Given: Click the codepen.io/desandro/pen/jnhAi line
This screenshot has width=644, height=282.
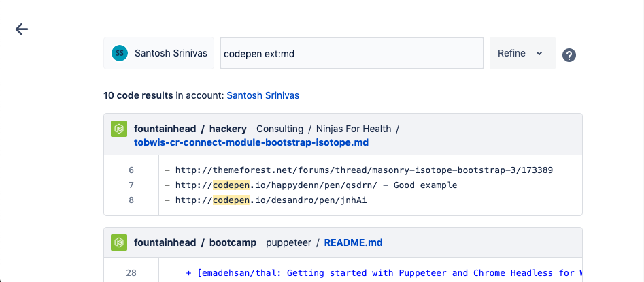Looking at the screenshot, I should pos(265,200).
